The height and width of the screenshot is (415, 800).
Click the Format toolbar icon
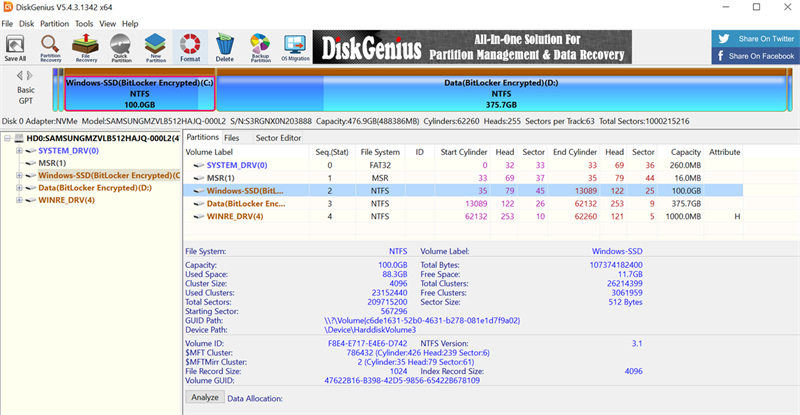(190, 47)
